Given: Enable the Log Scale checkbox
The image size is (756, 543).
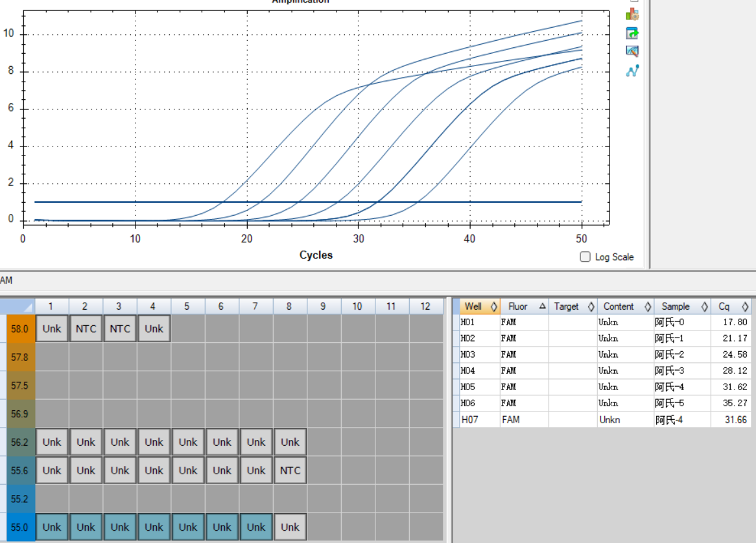Looking at the screenshot, I should 585,257.
